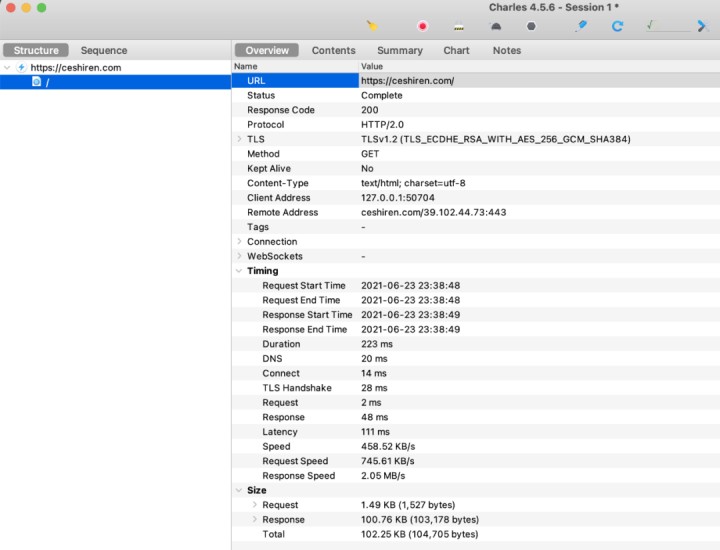This screenshot has height=550, width=720.
Task: Select the document icon for root path
Action: pos(36,82)
